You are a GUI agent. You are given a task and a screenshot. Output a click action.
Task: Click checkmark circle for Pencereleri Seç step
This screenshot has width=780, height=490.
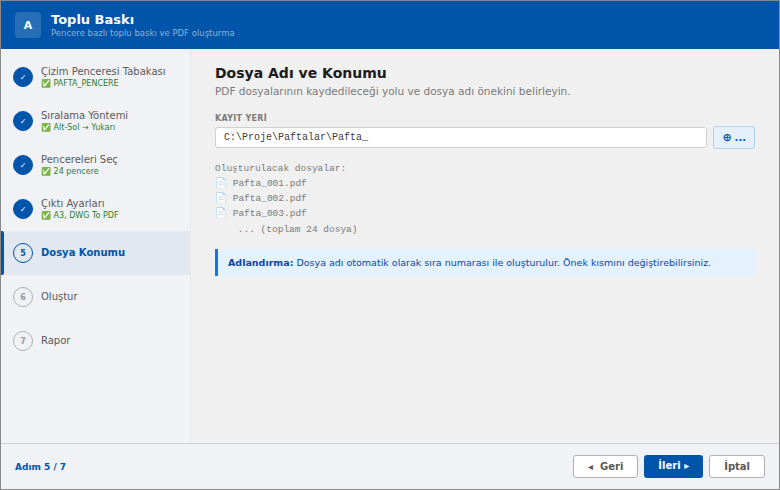coord(23,165)
